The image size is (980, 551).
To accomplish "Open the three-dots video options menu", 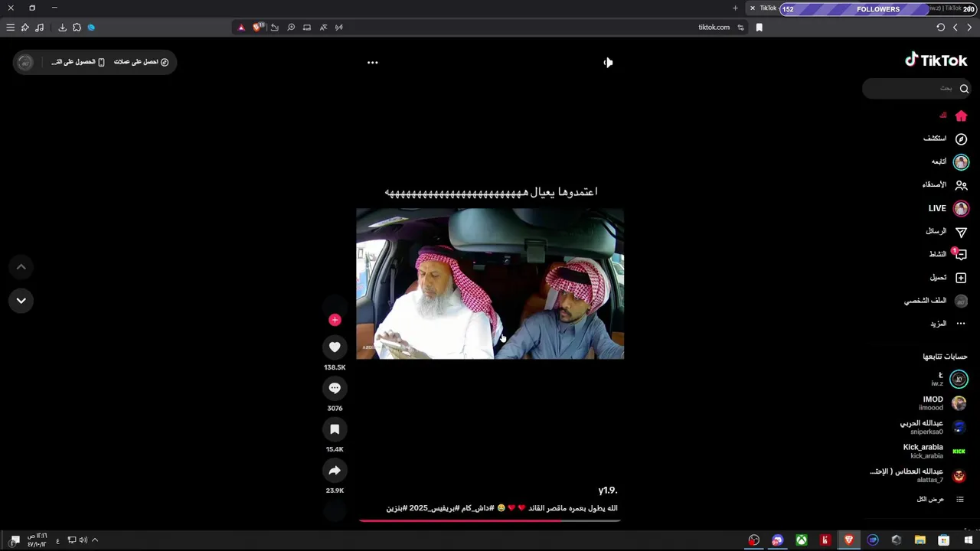I will pyautogui.click(x=373, y=63).
